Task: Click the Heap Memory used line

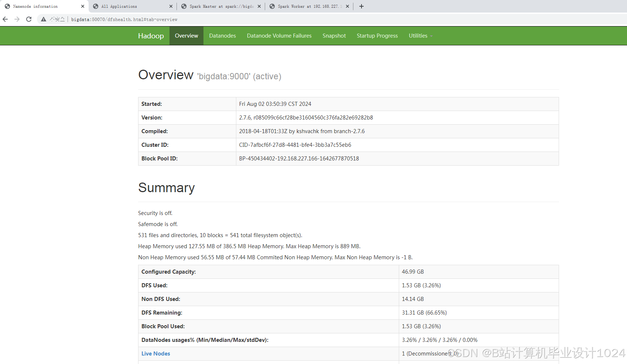Action: (249, 246)
